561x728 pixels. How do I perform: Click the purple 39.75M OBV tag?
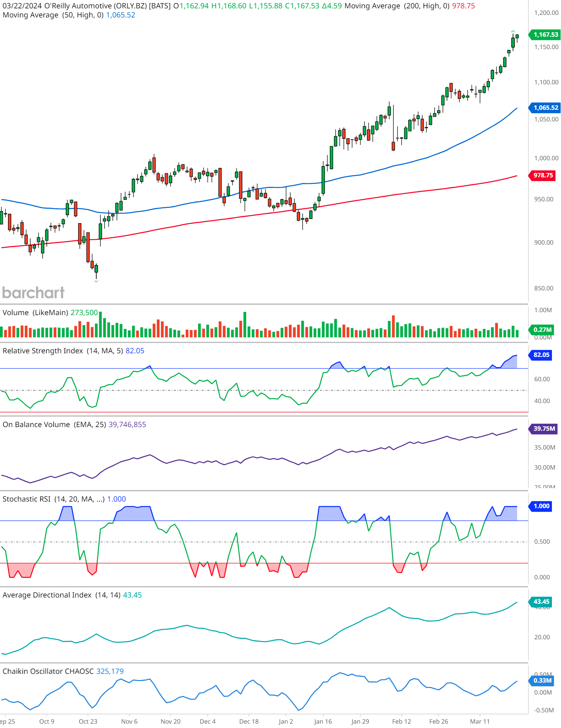coord(543,429)
